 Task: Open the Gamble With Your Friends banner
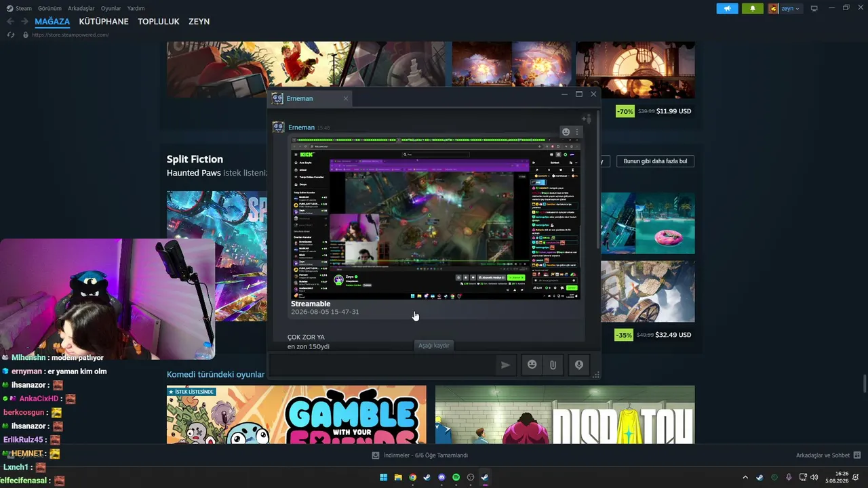[296, 415]
